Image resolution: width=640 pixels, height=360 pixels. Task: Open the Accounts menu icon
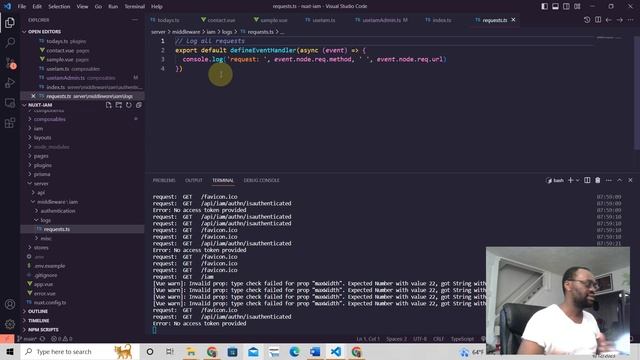point(10,304)
